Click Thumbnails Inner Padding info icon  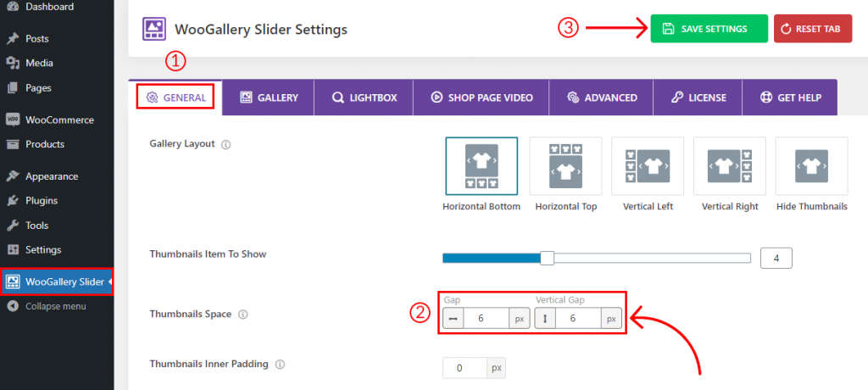tap(280, 365)
